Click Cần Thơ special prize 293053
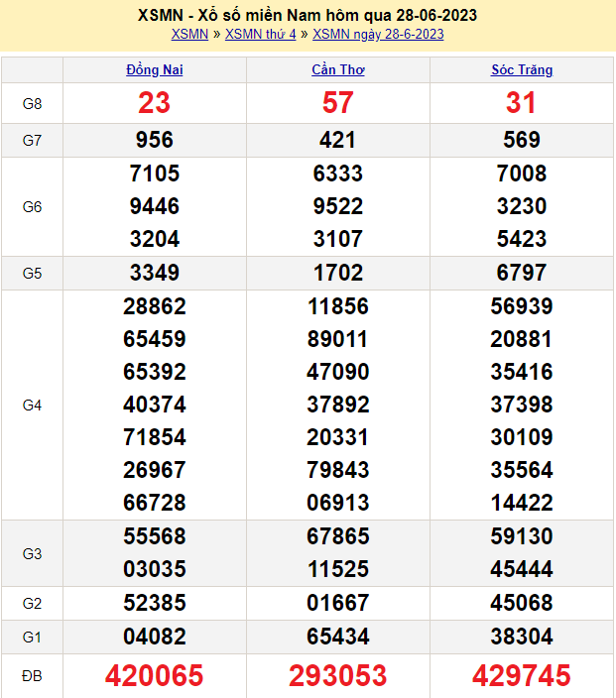This screenshot has width=616, height=698. [x=337, y=676]
